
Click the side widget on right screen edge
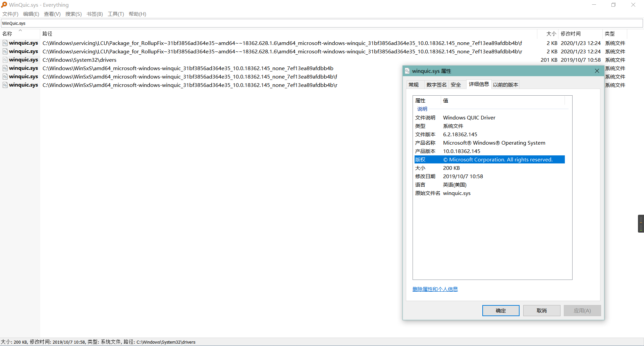[x=641, y=224]
